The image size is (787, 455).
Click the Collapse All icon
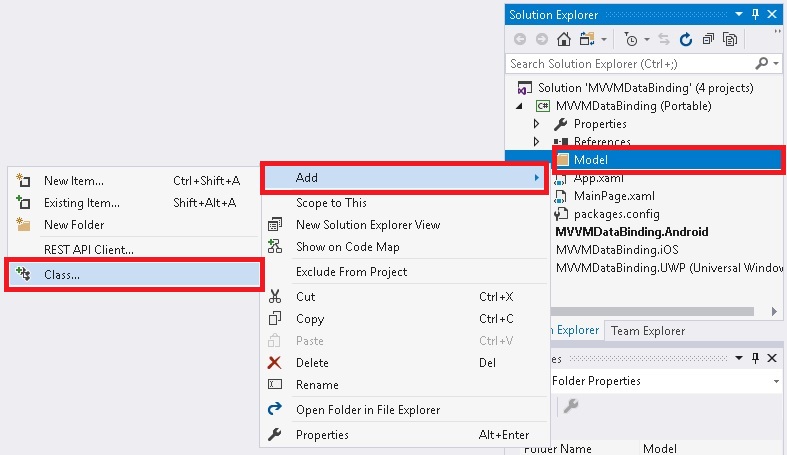pos(708,40)
